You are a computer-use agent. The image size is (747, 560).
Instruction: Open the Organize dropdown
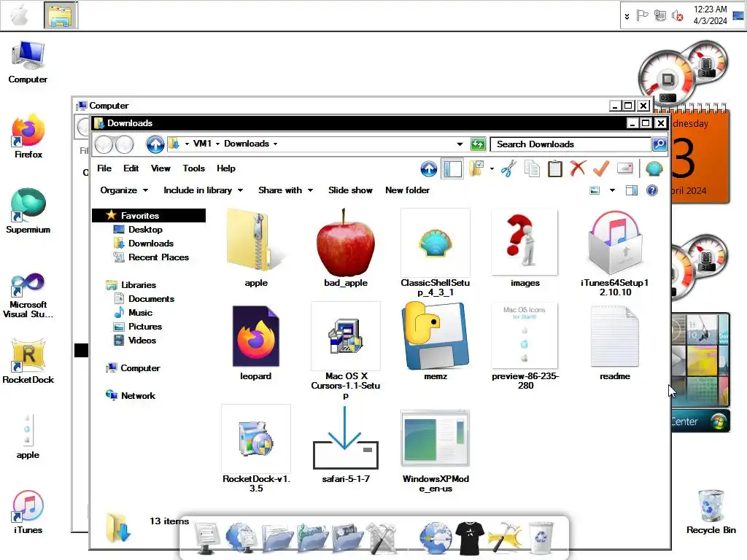pyautogui.click(x=124, y=190)
